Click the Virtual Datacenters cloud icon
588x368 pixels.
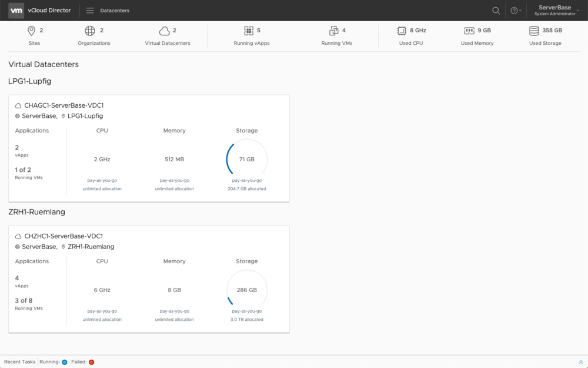pos(164,31)
